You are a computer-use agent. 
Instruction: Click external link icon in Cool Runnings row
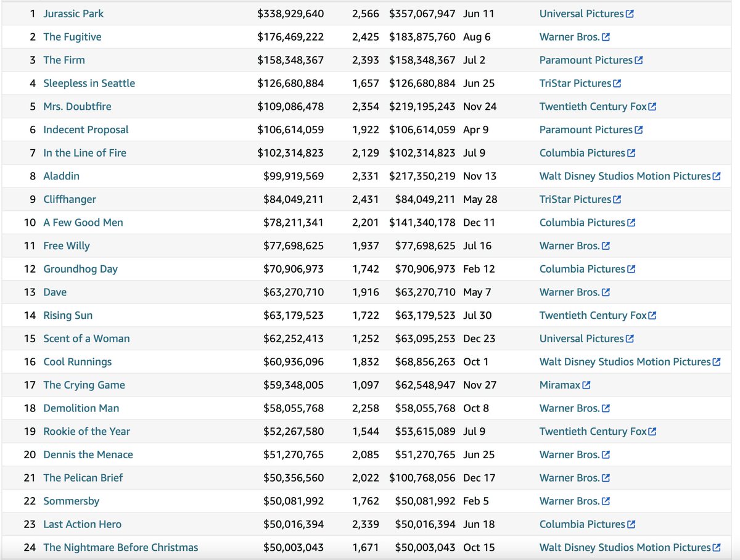point(717,362)
